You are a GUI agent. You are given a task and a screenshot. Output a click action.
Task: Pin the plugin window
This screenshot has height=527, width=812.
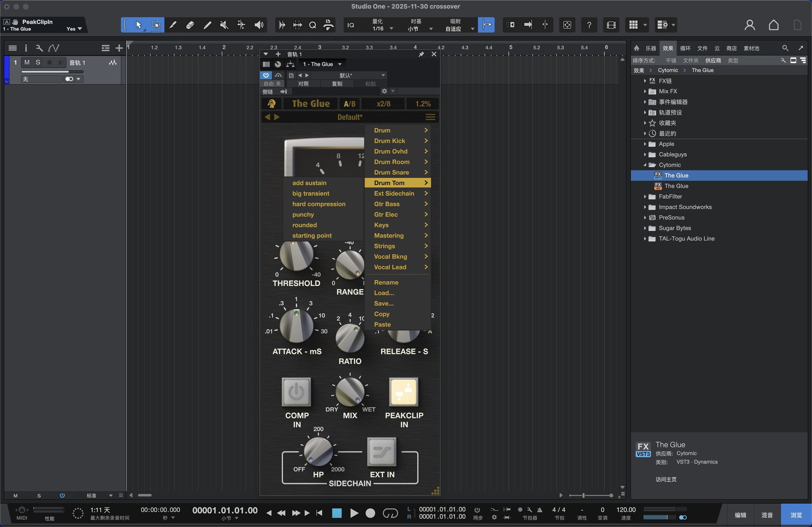point(421,54)
